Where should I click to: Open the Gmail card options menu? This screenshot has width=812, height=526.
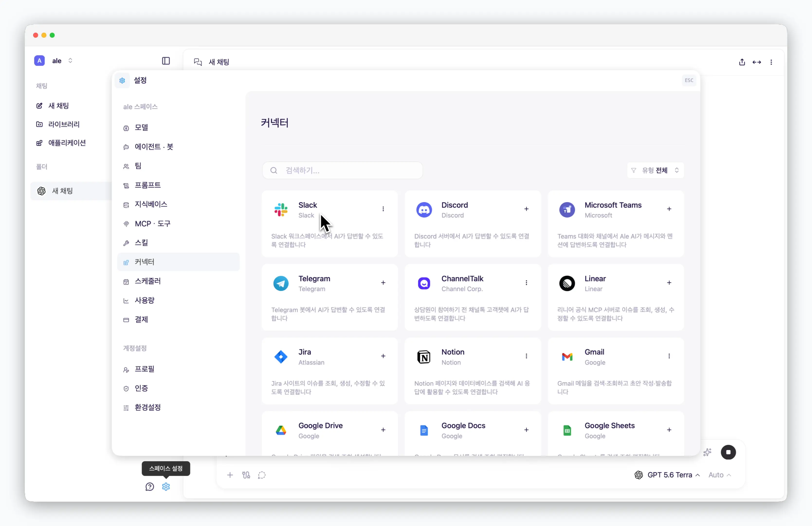pos(669,356)
